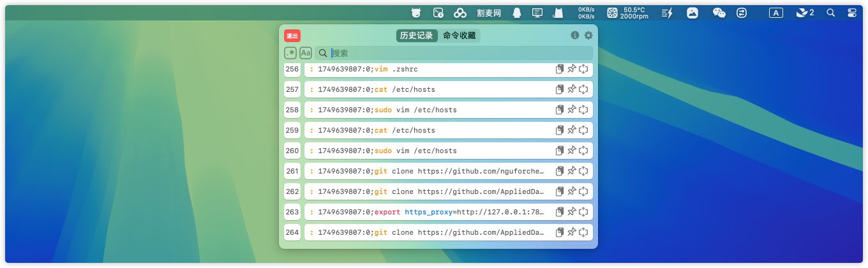The width and height of the screenshot is (868, 268).
Task: Copy the row 257 cat /etc/hosts command
Action: pos(560,89)
